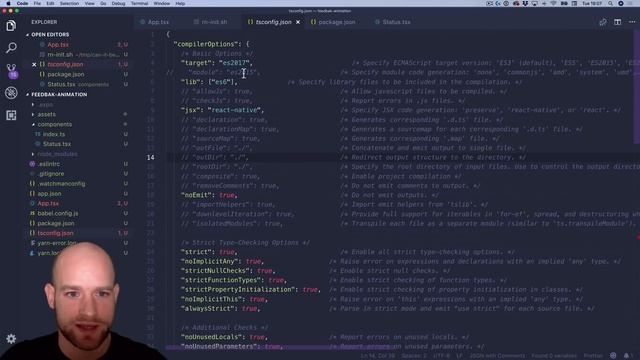Collapse the Open Editors section
The image size is (640, 360).
coord(50,35)
